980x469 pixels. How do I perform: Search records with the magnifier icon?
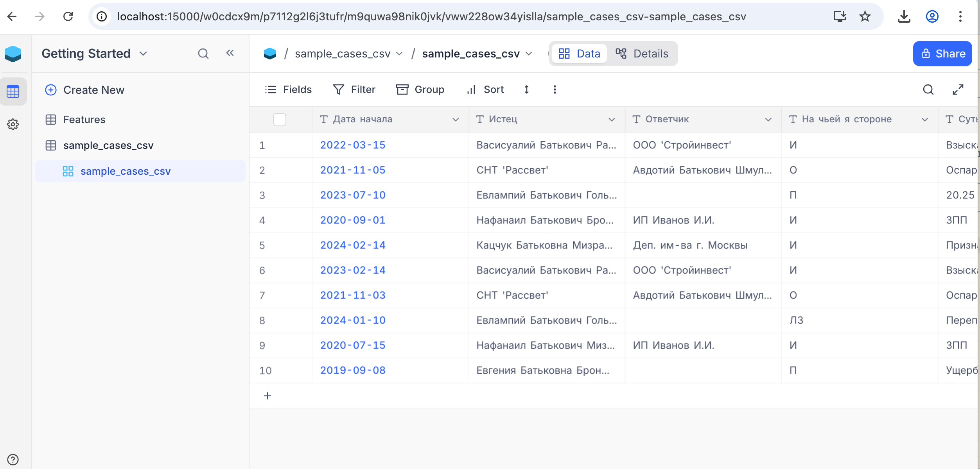pos(928,90)
